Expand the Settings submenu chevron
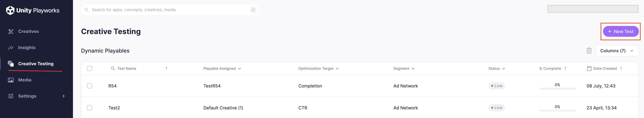Viewport: 644px width, 118px height. point(63,96)
